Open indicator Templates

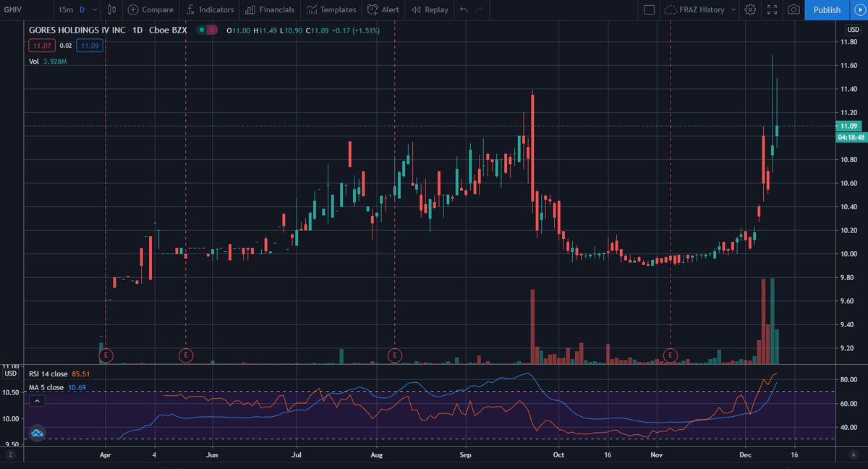[331, 9]
